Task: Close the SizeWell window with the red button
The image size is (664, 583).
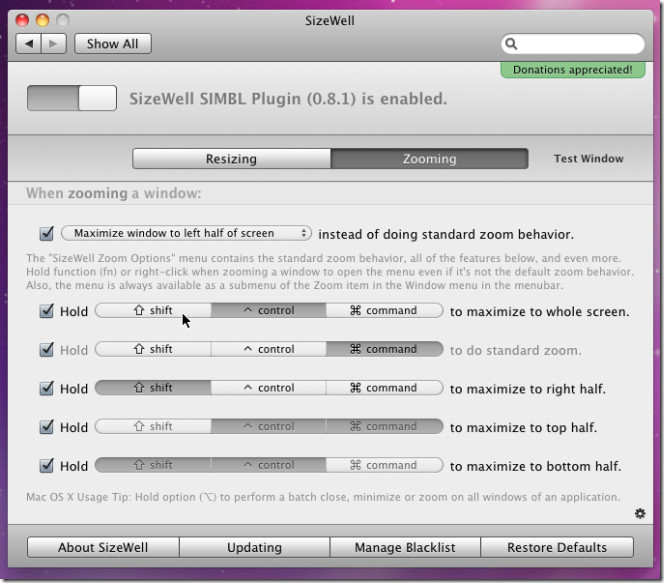Action: pos(22,20)
